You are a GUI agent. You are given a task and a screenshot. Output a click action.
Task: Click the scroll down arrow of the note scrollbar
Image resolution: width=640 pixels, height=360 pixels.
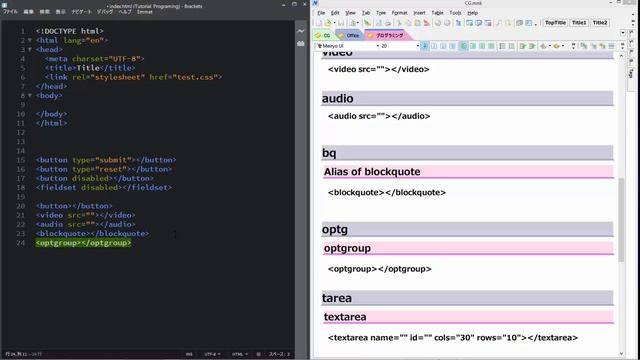coord(621,354)
